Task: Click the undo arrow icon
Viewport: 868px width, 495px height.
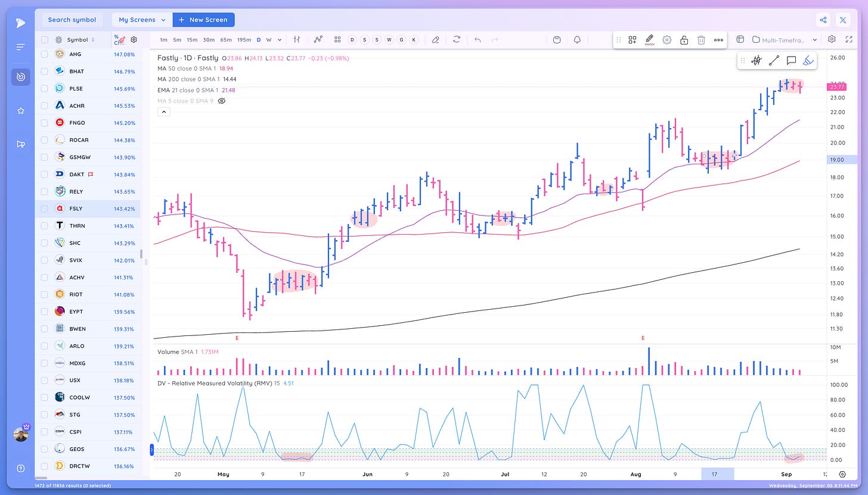Action: (x=478, y=39)
